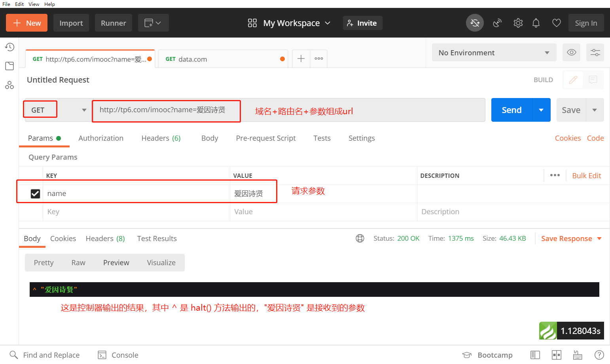Click the Import button

pos(71,23)
